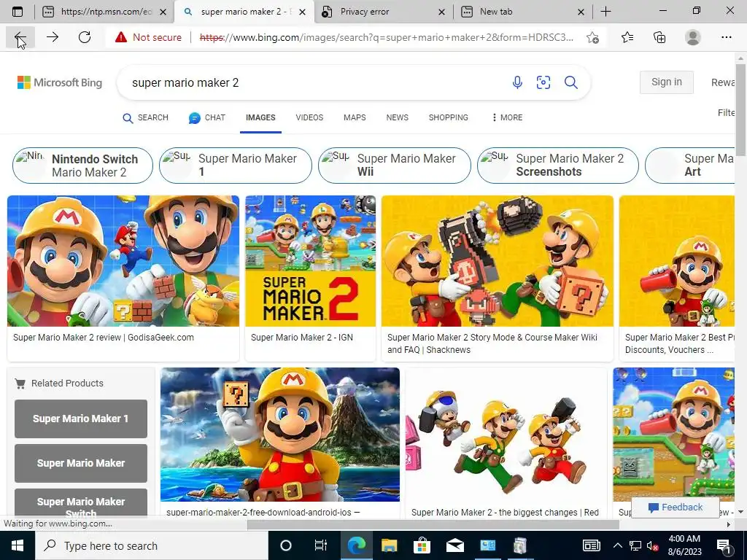This screenshot has width=747, height=560.
Task: Select the VIDEOS tab
Action: pos(309,117)
